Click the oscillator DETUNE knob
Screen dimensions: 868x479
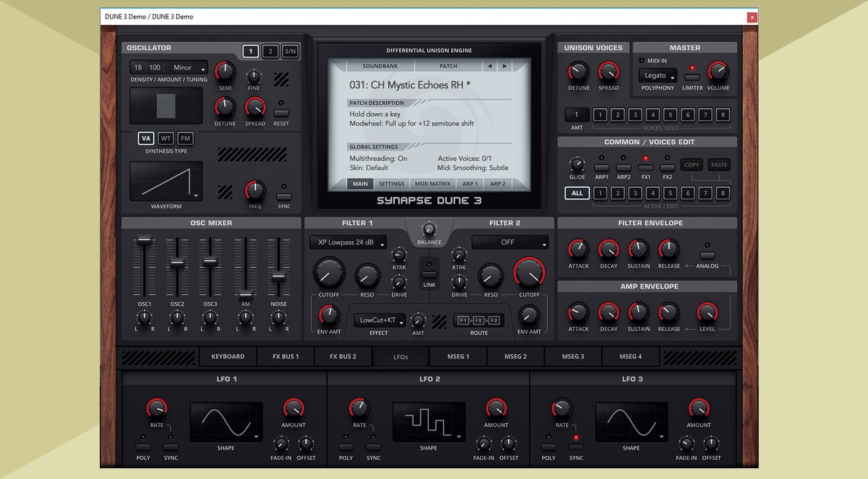point(225,107)
